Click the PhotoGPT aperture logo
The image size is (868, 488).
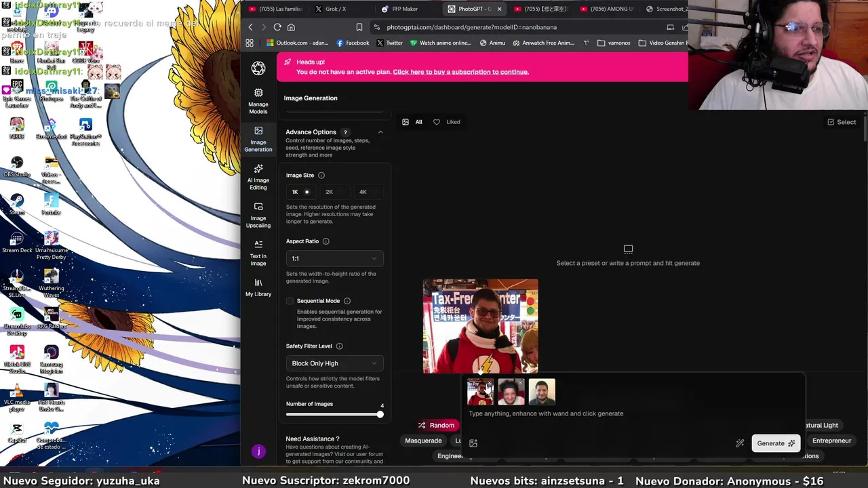pyautogui.click(x=258, y=68)
